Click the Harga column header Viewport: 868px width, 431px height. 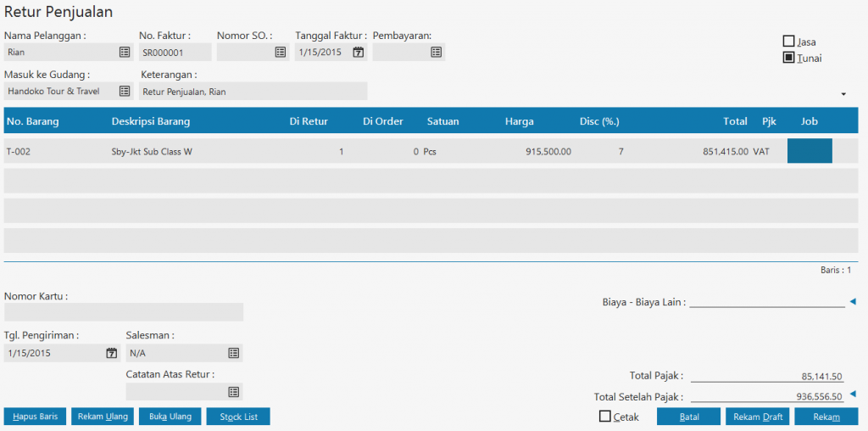point(519,121)
